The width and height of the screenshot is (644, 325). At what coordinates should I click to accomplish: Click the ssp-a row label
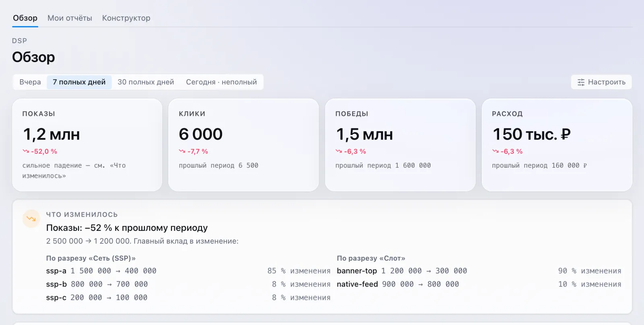tap(56, 271)
